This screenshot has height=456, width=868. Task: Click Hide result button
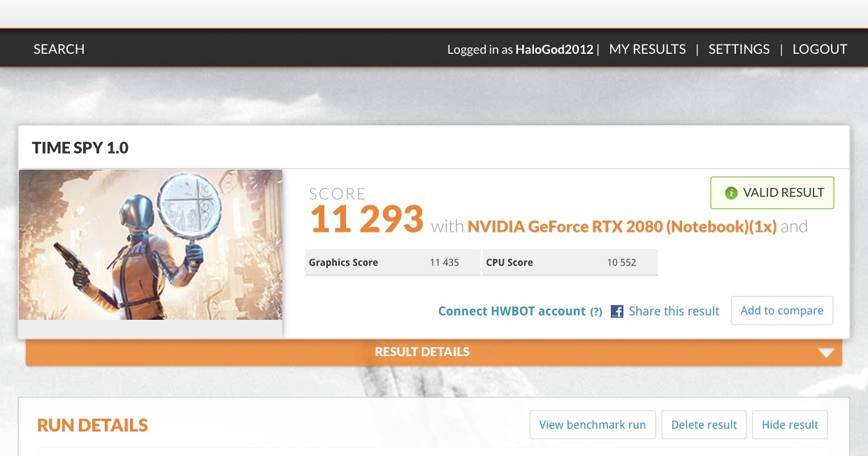pyautogui.click(x=790, y=425)
